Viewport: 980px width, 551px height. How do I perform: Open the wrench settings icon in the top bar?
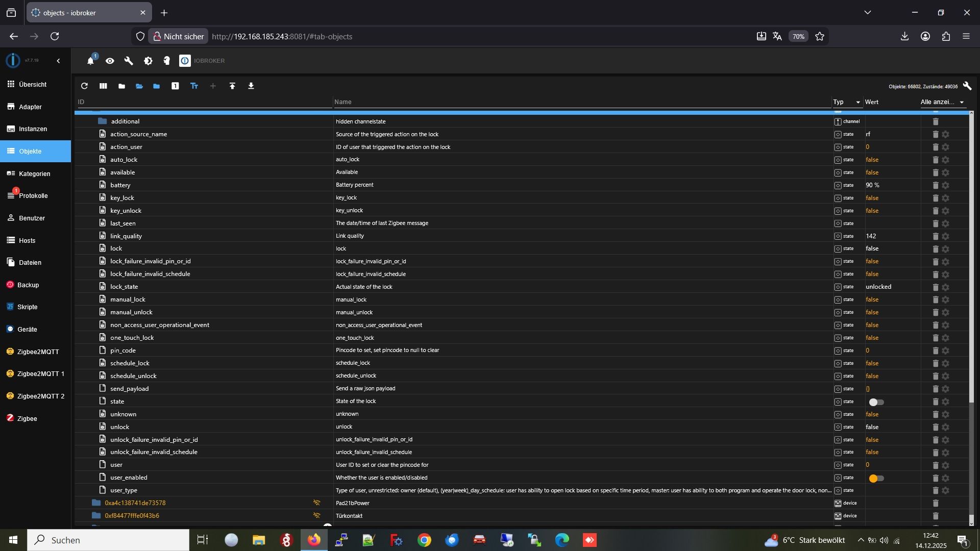coord(129,61)
